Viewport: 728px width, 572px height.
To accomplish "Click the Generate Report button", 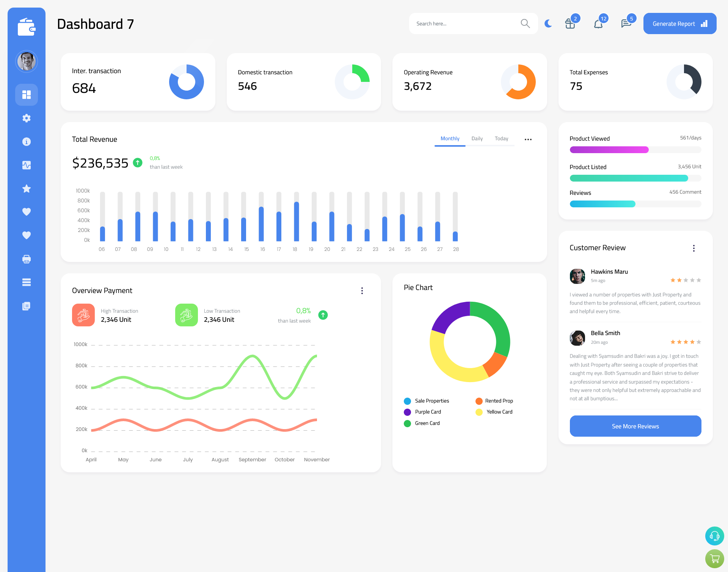I will tap(680, 23).
